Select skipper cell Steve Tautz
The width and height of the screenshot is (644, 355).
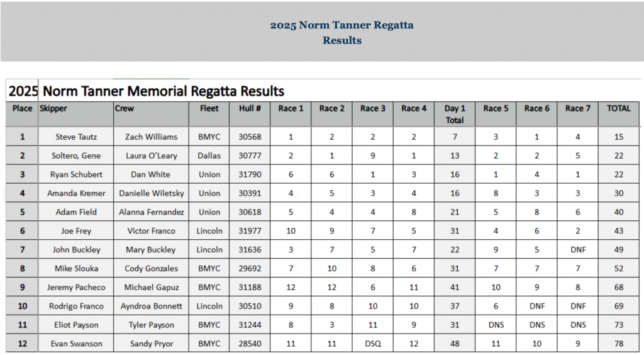click(76, 137)
